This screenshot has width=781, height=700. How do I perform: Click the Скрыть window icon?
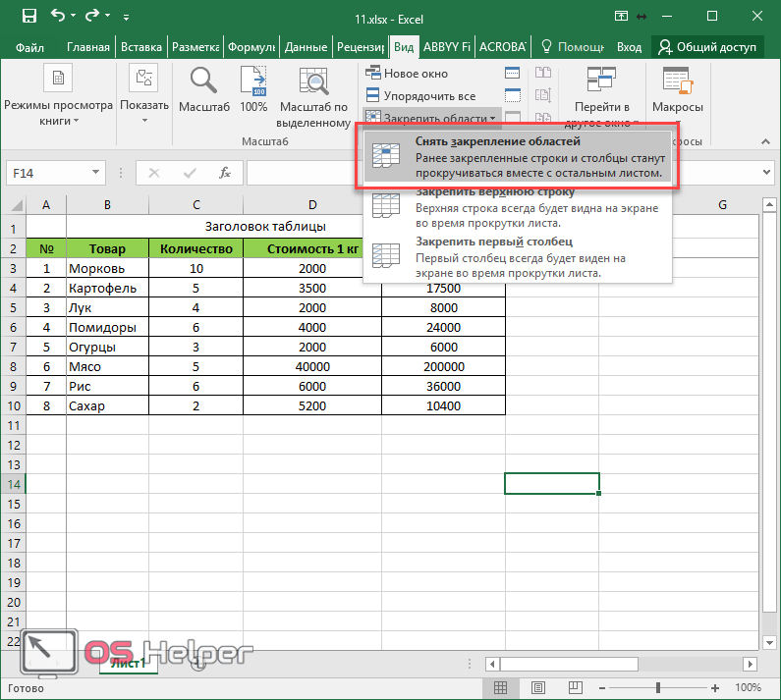pyautogui.click(x=513, y=95)
